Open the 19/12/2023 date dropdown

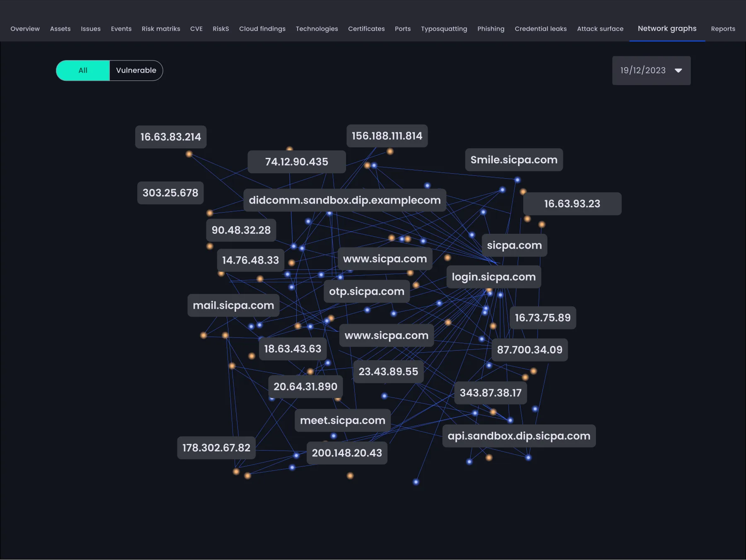click(x=652, y=70)
